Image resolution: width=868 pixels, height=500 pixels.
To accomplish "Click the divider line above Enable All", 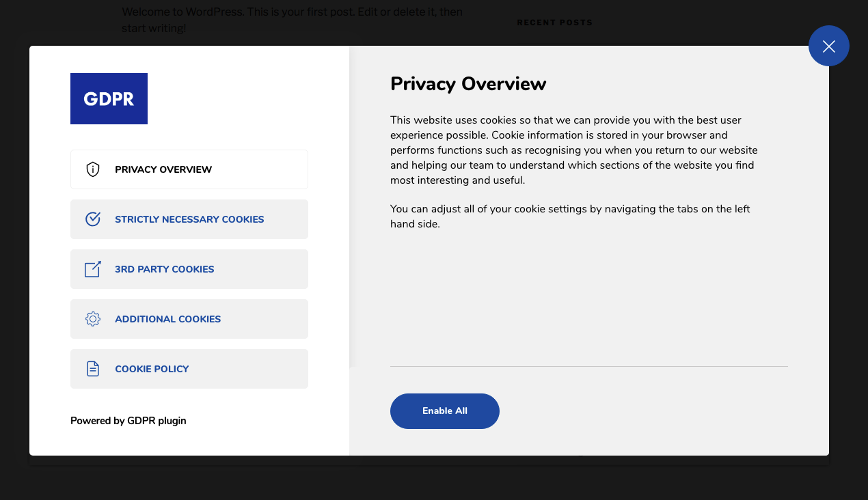I will (x=588, y=366).
